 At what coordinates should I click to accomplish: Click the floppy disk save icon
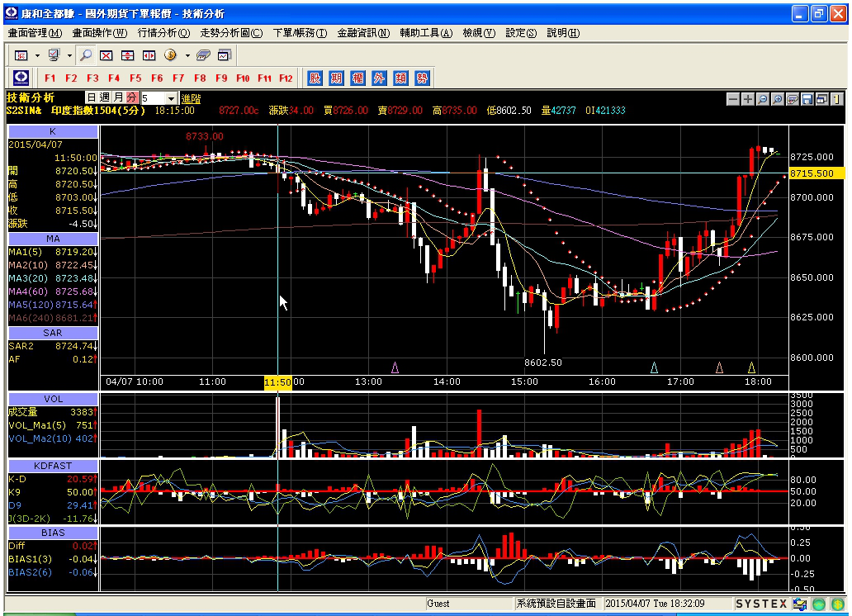click(807, 99)
